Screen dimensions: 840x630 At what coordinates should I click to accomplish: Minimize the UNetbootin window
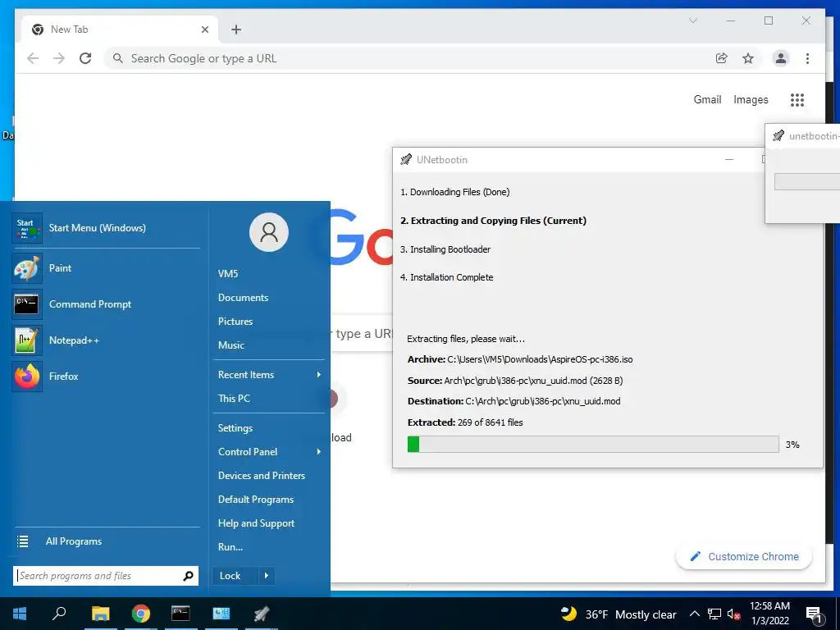click(729, 160)
